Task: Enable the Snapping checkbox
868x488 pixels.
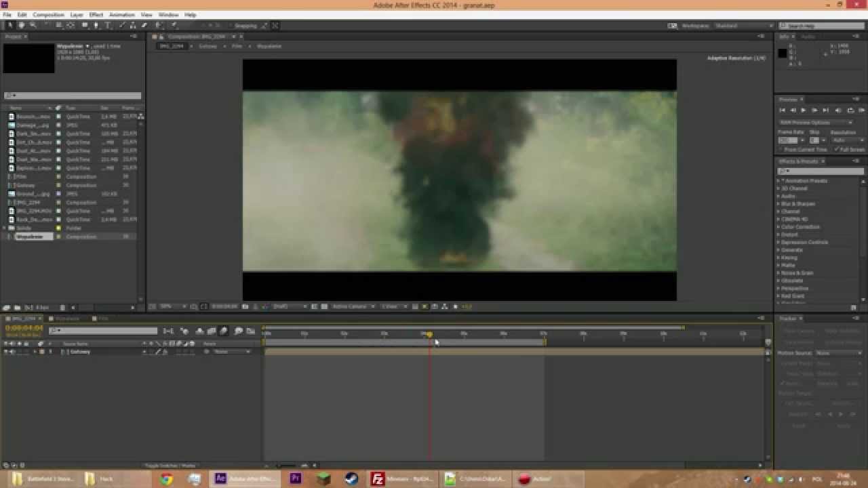Action: (230, 26)
